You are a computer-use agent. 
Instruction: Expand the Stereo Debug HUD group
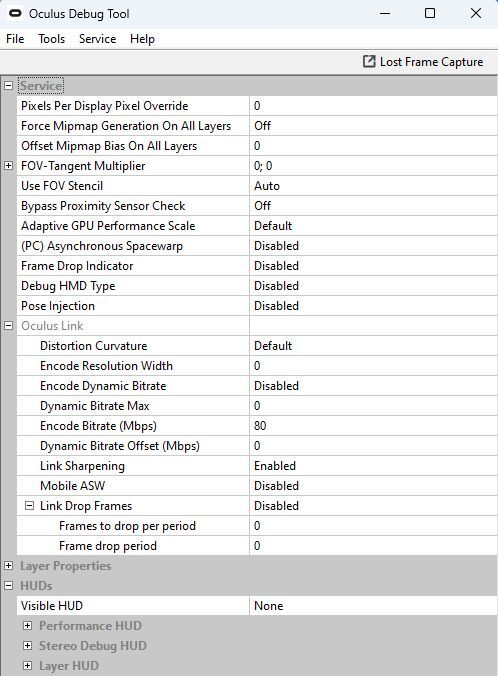(27, 645)
